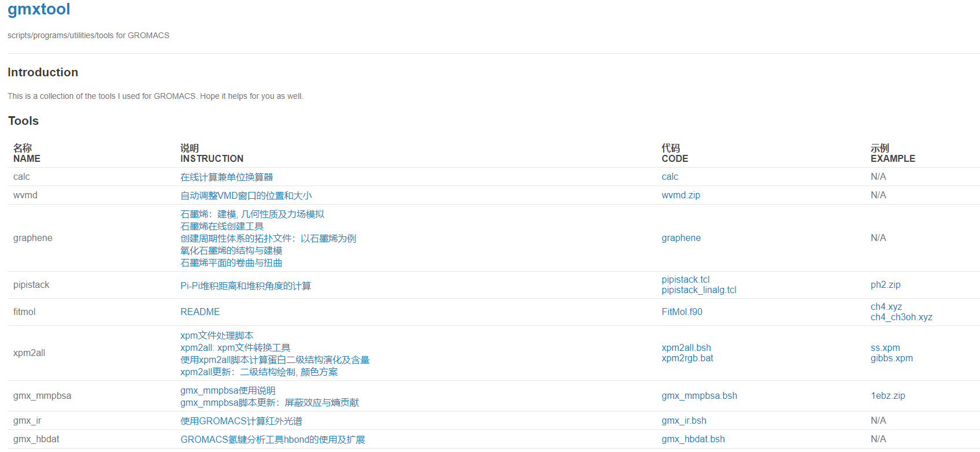
Task: Open ch4_ch3oh.xyz example file
Action: [x=901, y=317]
